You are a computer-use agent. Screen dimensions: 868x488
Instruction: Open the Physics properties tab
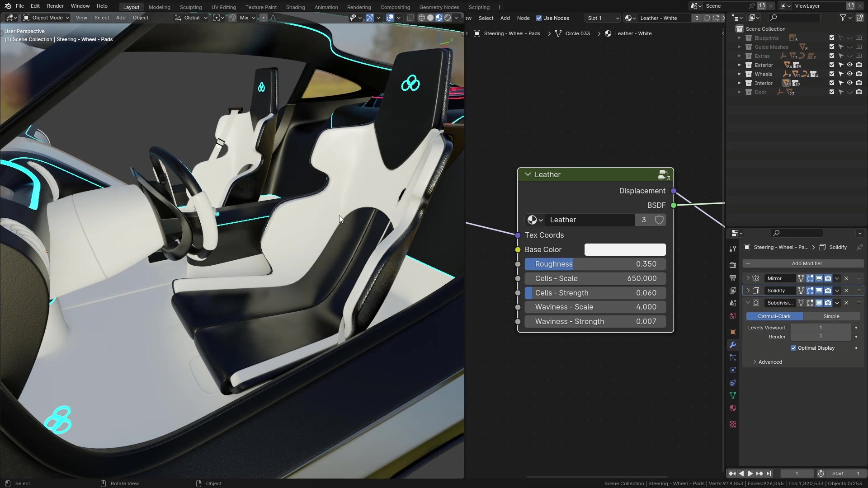click(733, 370)
